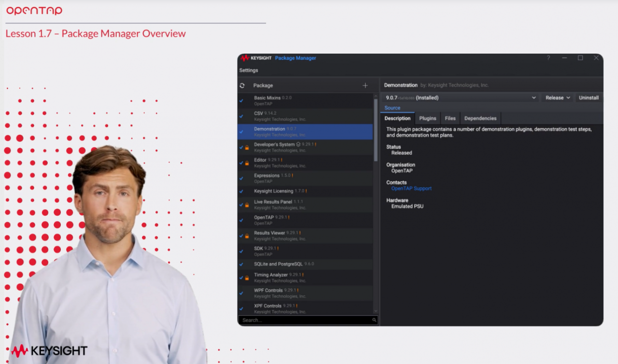Select the XPF Controls package
The height and width of the screenshot is (364, 618).
pyautogui.click(x=305, y=308)
